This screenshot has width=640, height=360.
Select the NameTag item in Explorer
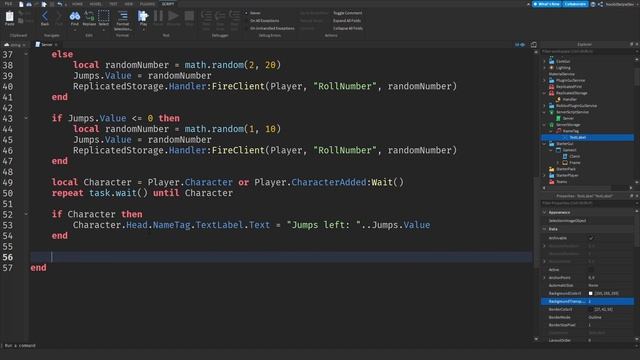571,131
